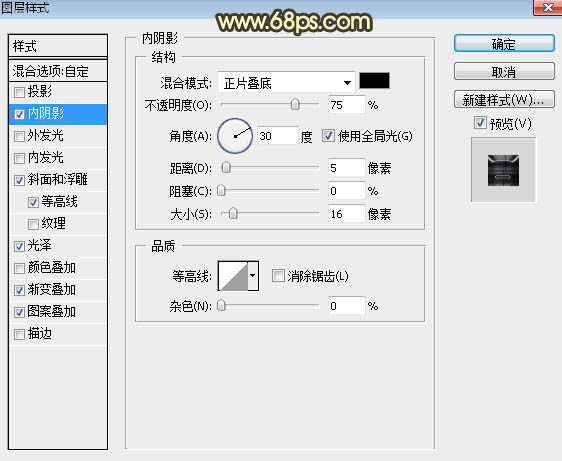
Task: Click the angle dial control
Action: 235,136
